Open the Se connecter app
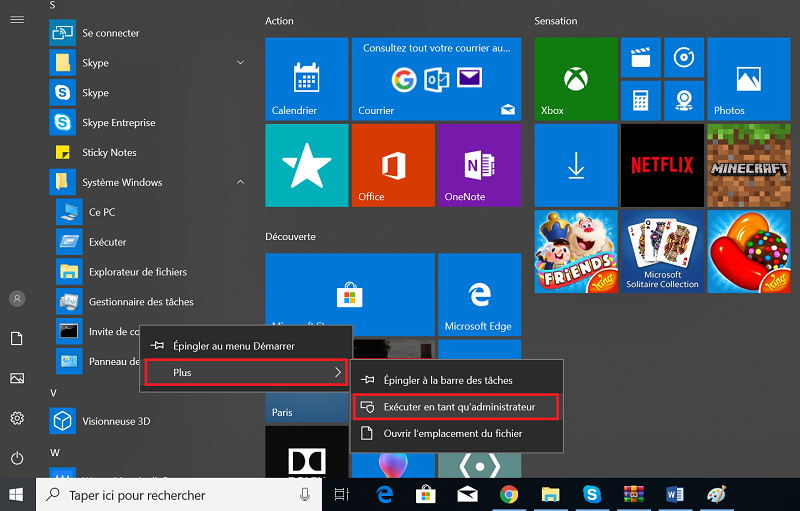Screen dimensions: 800x511 [x=148, y=33]
